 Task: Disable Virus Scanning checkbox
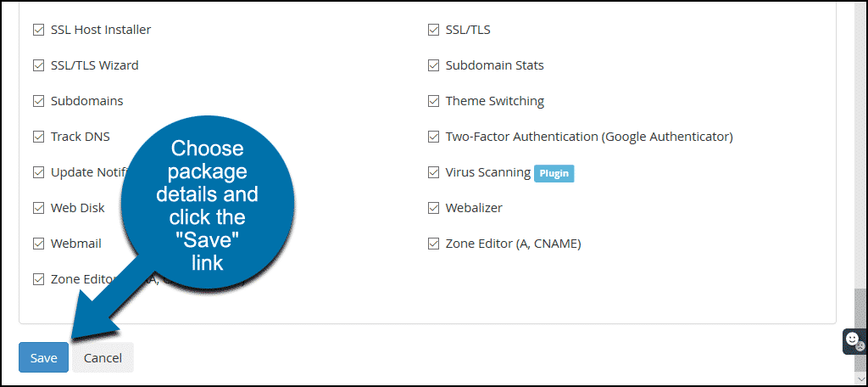pyautogui.click(x=433, y=172)
